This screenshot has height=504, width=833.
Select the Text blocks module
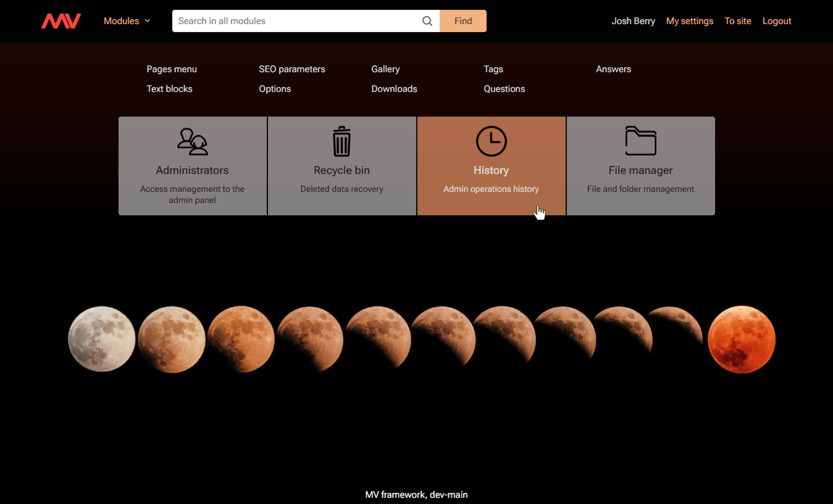[x=169, y=89]
